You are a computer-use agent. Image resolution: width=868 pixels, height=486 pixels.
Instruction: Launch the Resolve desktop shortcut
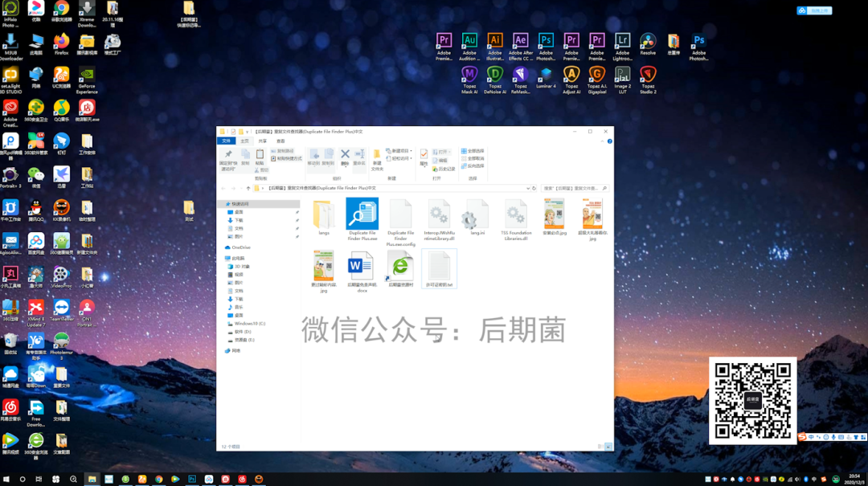pyautogui.click(x=648, y=42)
